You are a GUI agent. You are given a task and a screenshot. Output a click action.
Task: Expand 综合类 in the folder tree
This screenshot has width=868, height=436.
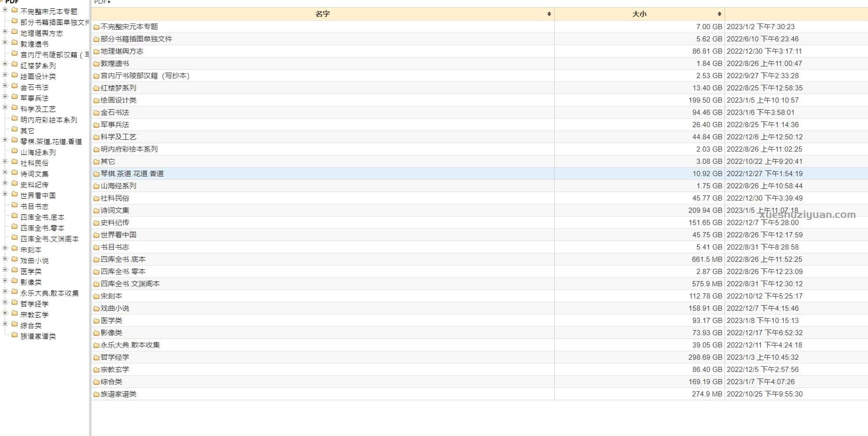click(5, 324)
